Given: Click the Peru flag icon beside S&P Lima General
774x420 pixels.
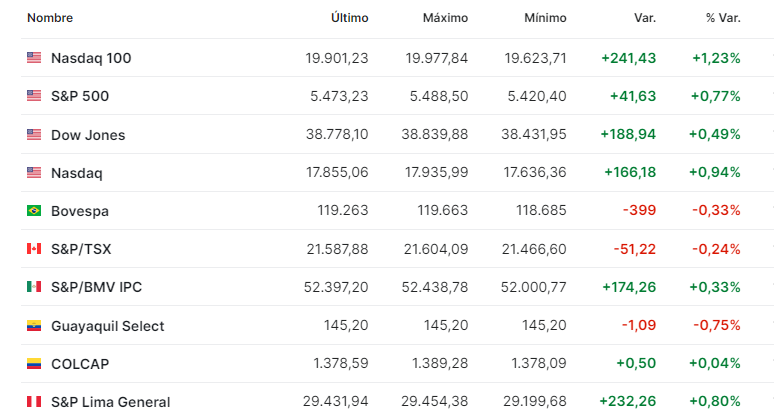Looking at the screenshot, I should coord(34,402).
